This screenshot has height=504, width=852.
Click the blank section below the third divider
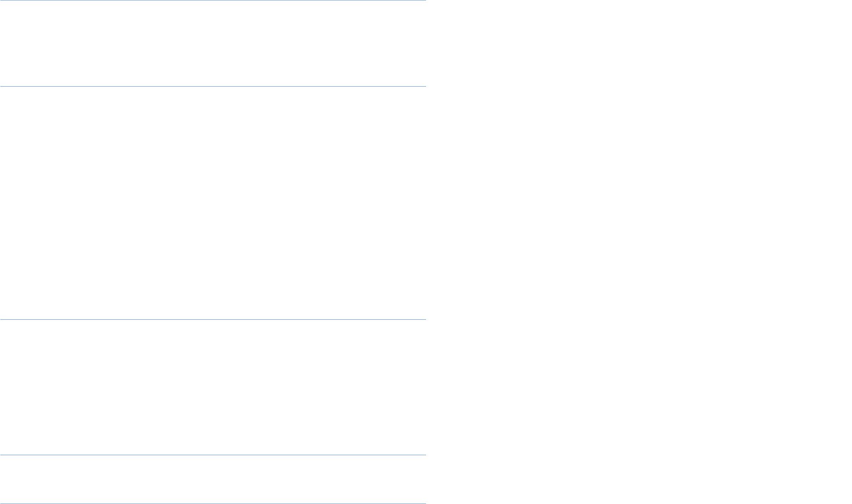point(213,387)
